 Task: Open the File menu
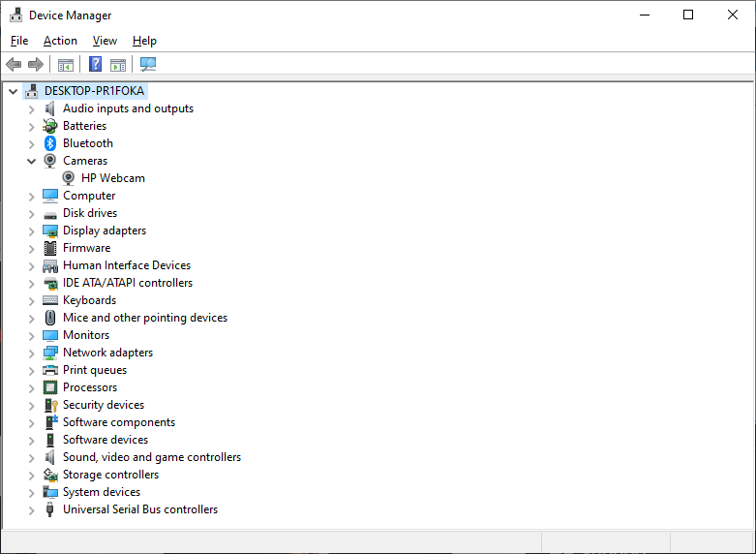(x=19, y=41)
